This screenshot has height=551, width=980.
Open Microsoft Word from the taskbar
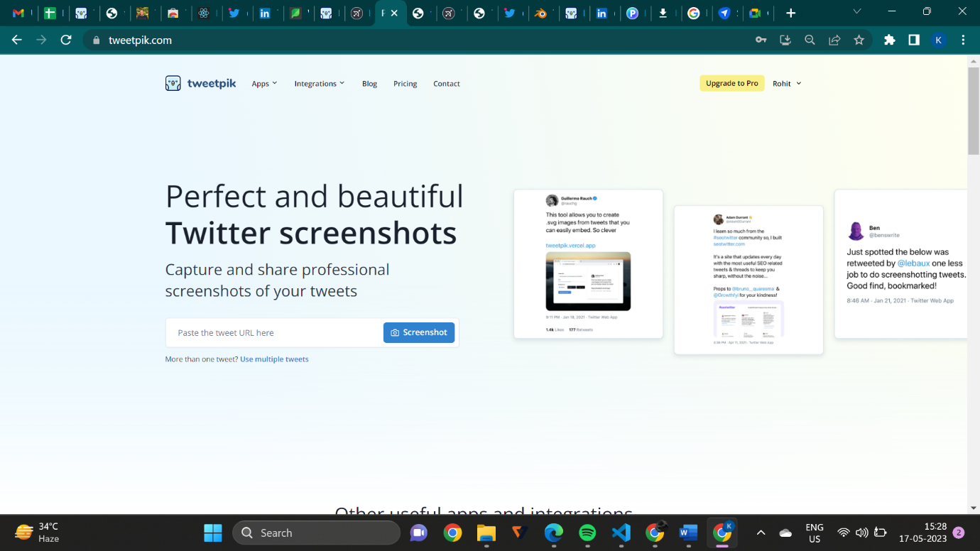[x=688, y=533]
